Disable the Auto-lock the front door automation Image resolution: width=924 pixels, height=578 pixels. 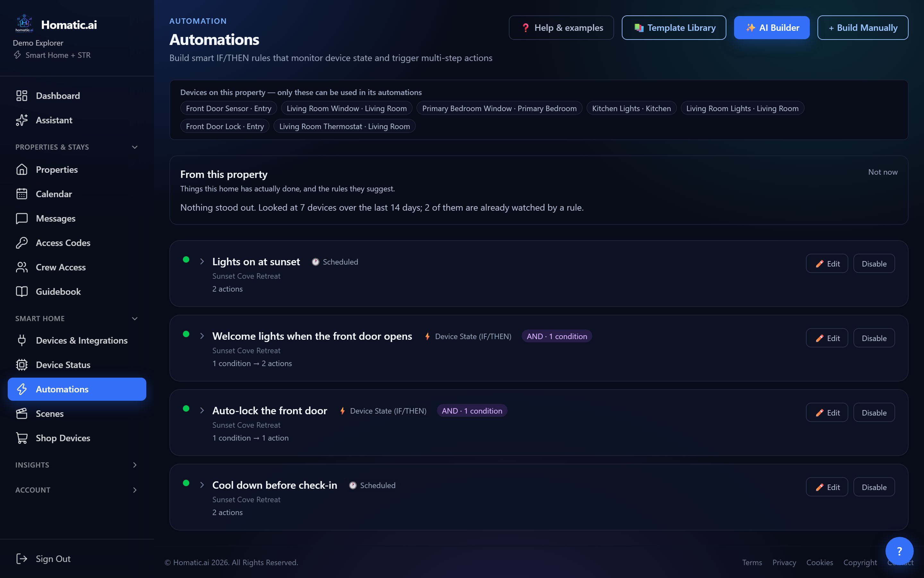[x=874, y=413]
